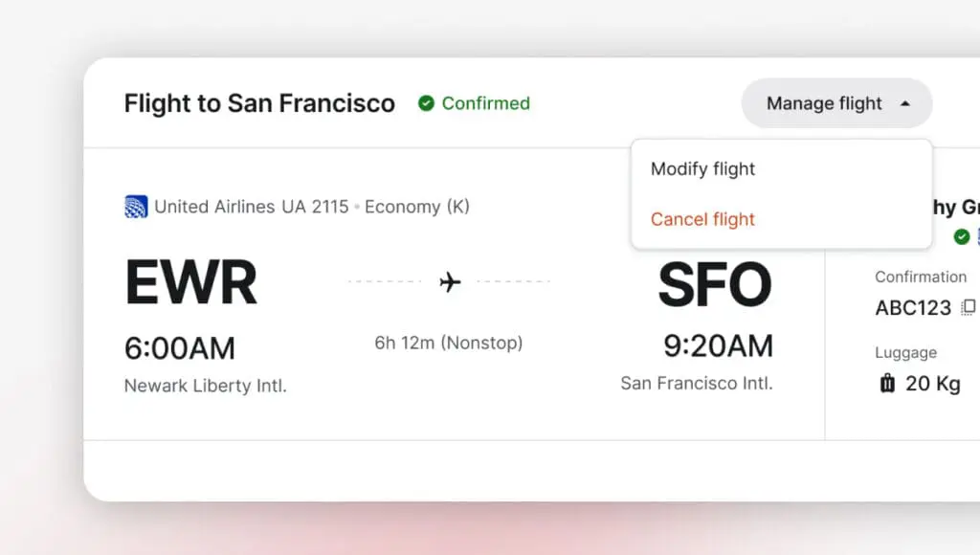This screenshot has height=555, width=980.
Task: Click the United Airlines logo icon
Action: (x=136, y=207)
